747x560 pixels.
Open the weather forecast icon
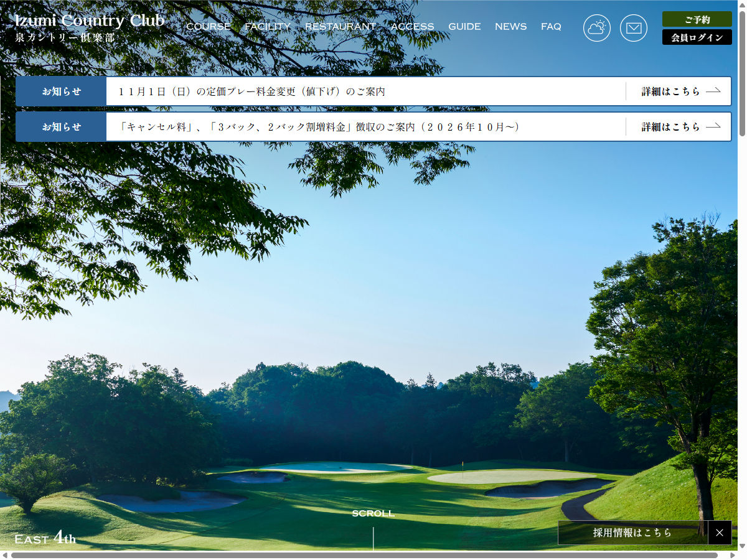tap(596, 28)
